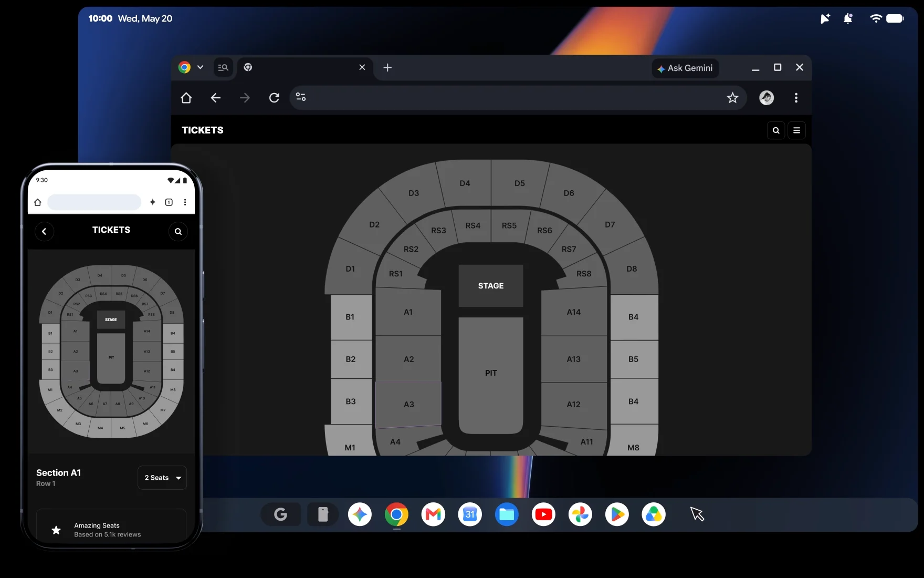
Task: Open Chrome tab search icon
Action: (x=223, y=67)
